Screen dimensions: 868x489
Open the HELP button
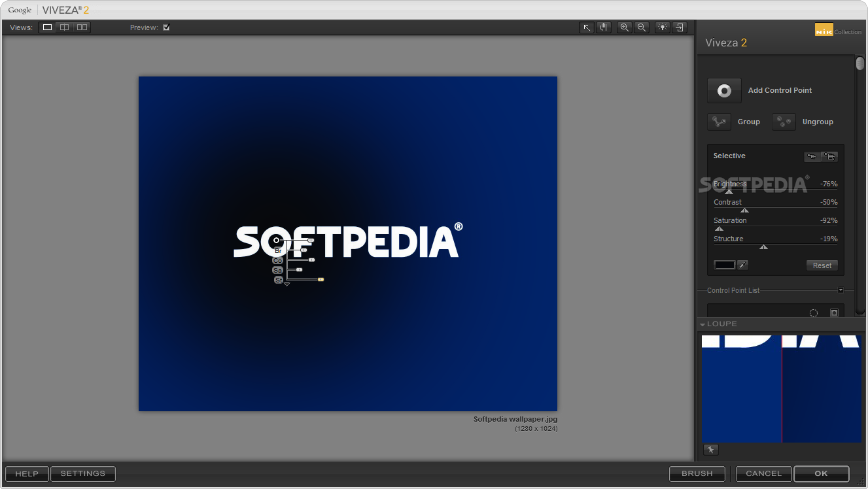point(27,474)
